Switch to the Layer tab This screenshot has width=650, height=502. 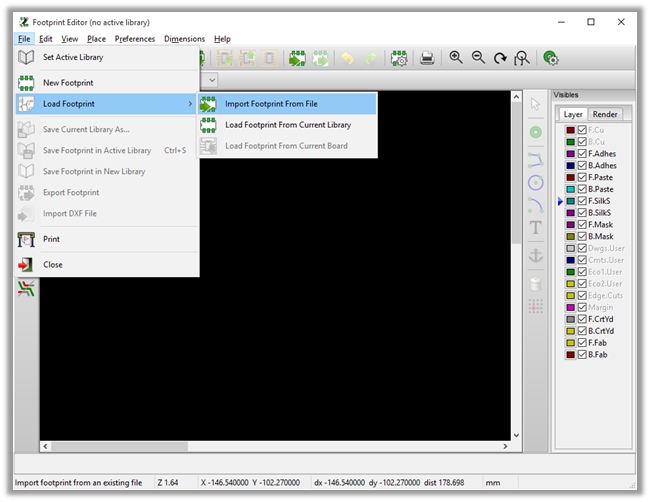point(573,114)
